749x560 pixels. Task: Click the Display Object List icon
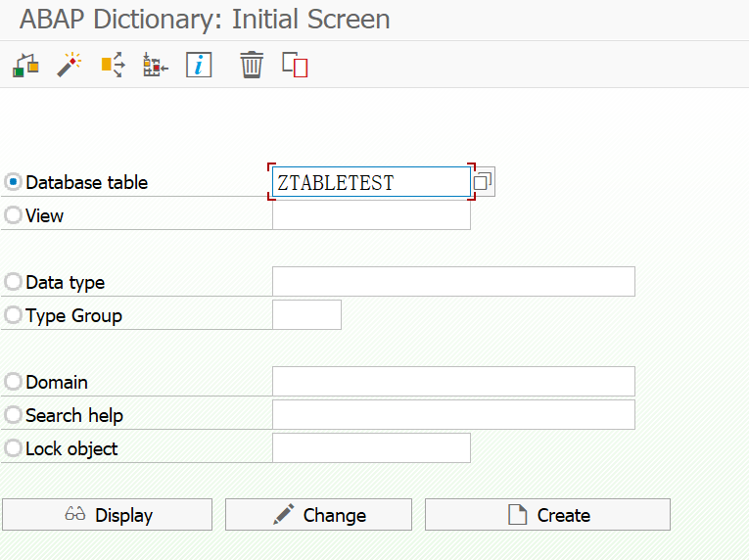155,66
